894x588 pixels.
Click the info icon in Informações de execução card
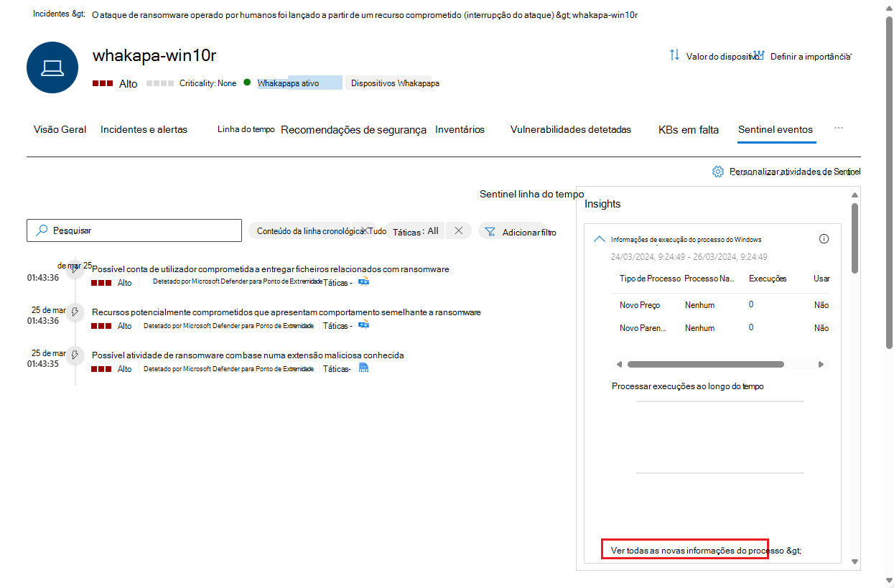pyautogui.click(x=824, y=239)
